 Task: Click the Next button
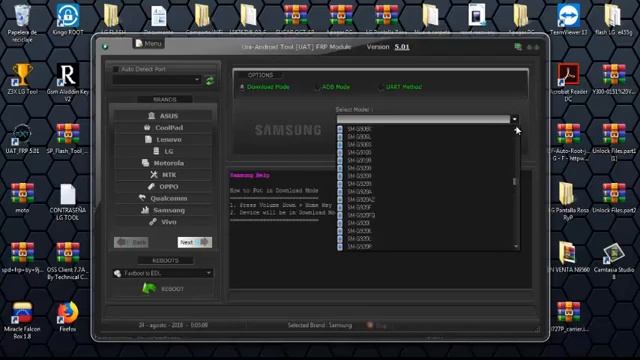(x=195, y=242)
